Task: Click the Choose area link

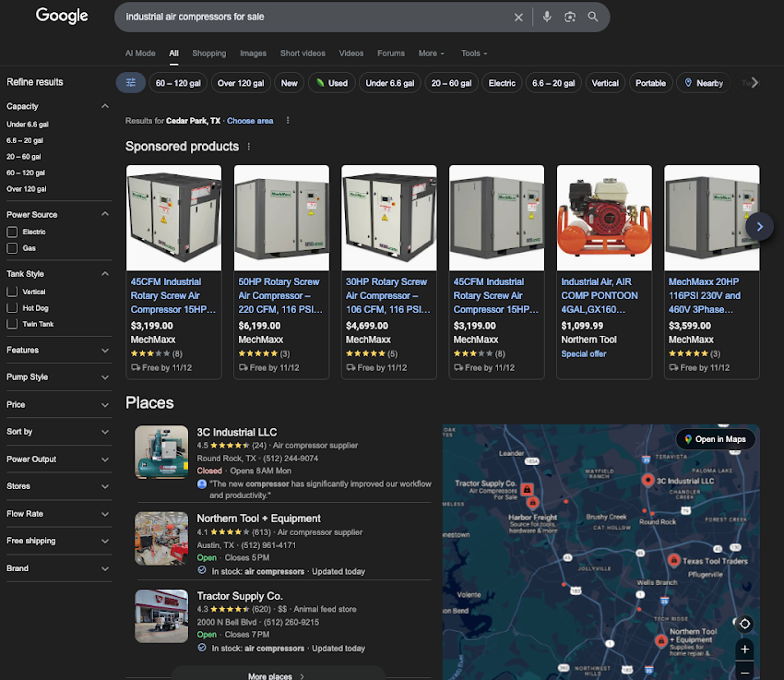Action: 250,121
